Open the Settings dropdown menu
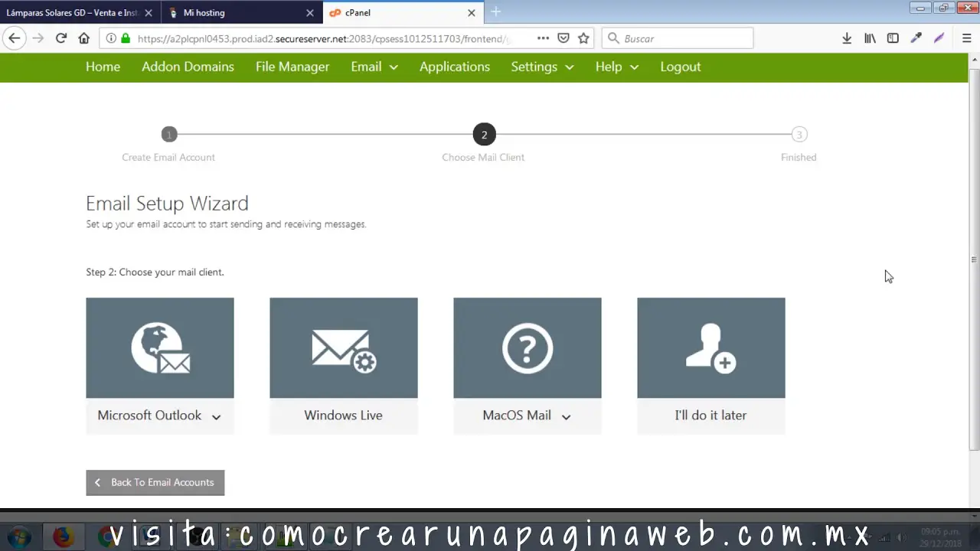The width and height of the screenshot is (980, 551). tap(542, 67)
